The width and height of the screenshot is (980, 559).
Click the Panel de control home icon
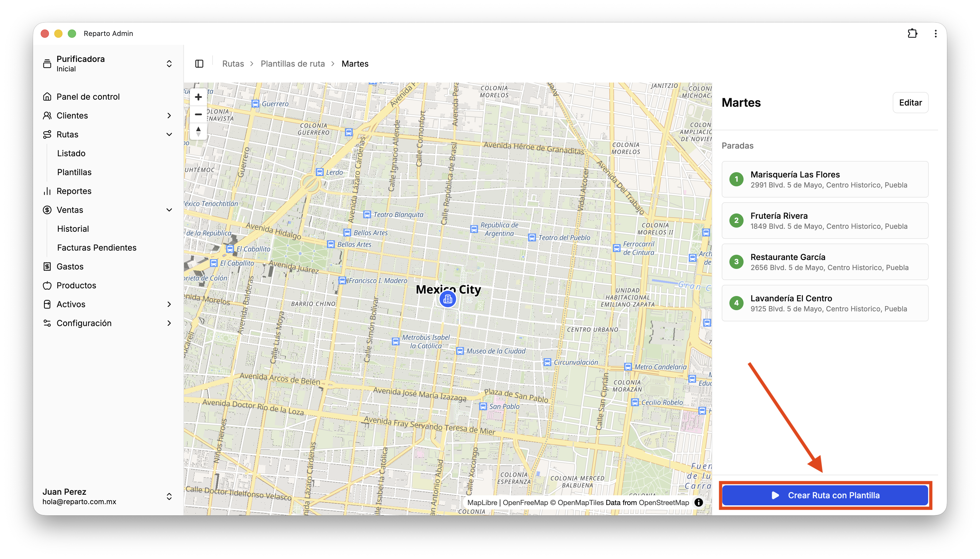(47, 97)
